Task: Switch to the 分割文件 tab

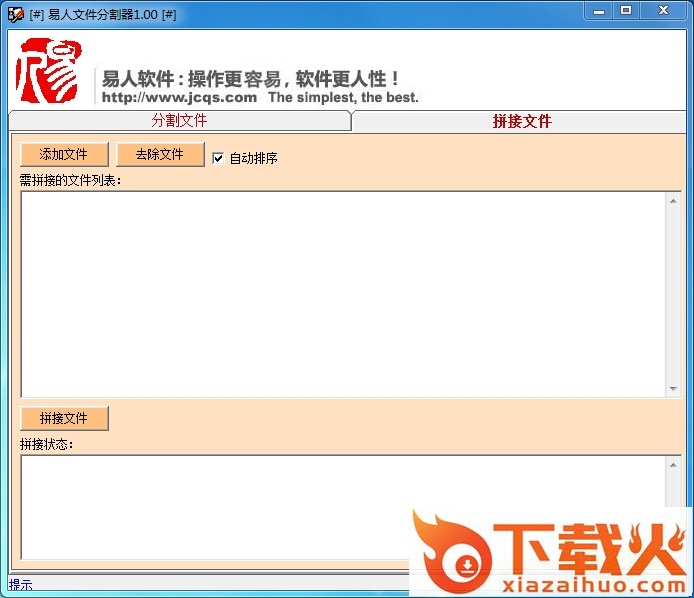Action: [x=179, y=120]
